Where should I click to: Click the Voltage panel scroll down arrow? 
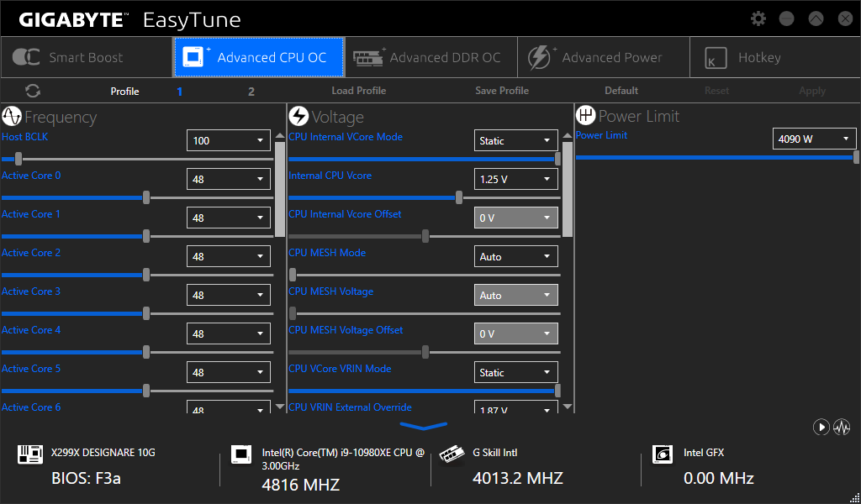point(568,407)
